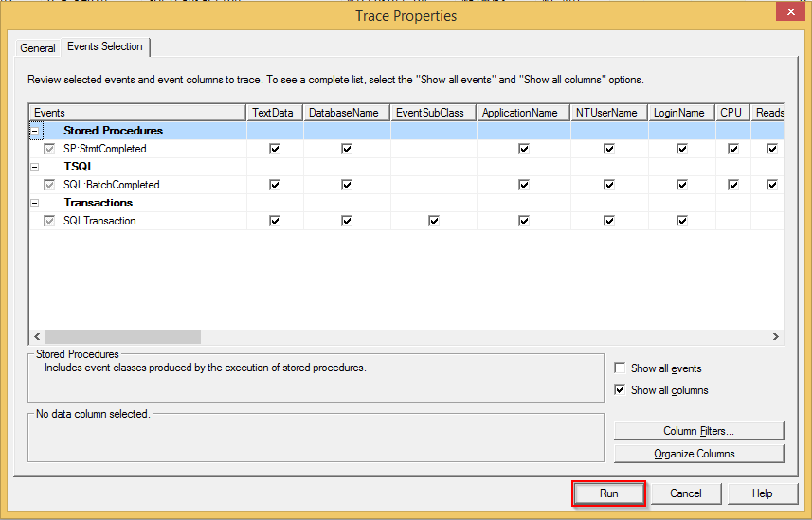Enable Show all events option

(620, 368)
